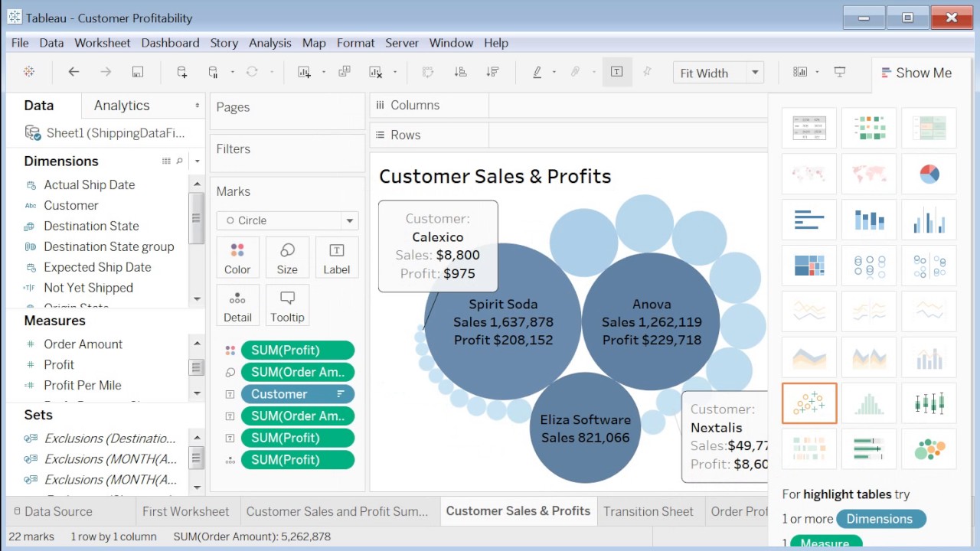Click the Group members paperclip icon

576,72
